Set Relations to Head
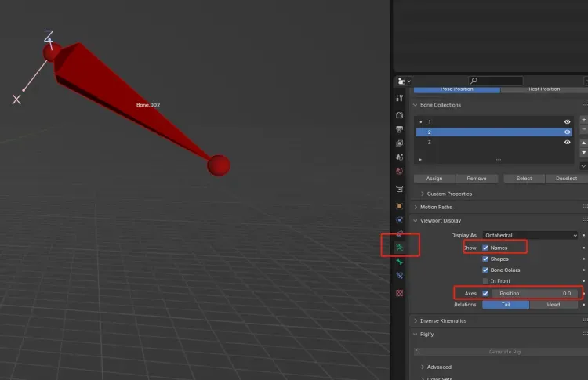 pyautogui.click(x=554, y=305)
